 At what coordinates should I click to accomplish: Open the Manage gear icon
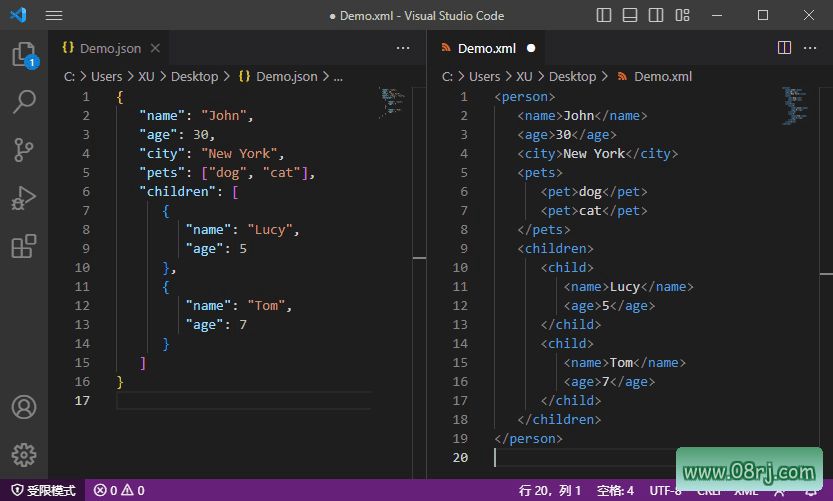click(x=24, y=455)
